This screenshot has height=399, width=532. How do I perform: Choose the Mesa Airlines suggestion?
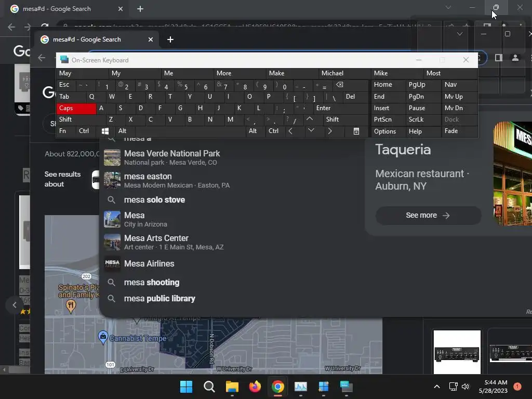(x=231, y=263)
